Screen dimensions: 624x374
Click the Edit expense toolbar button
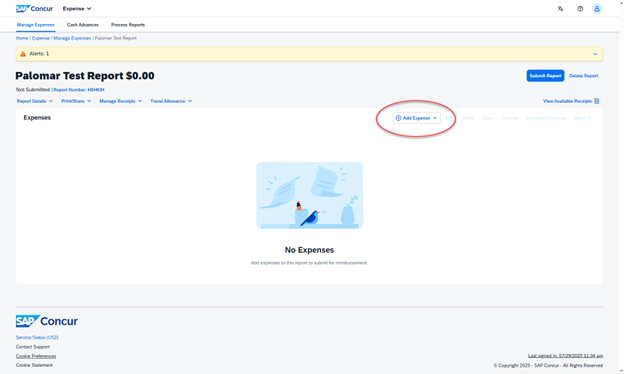pos(449,118)
